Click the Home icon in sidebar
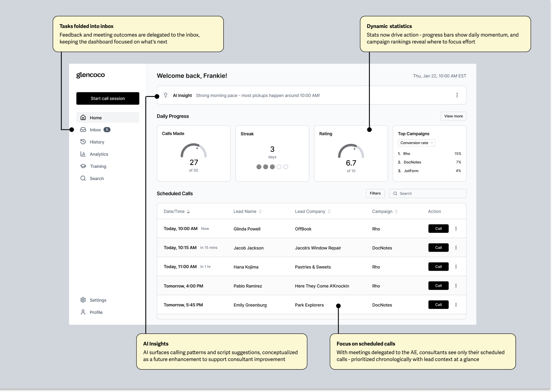This screenshot has height=392, width=552. click(83, 117)
